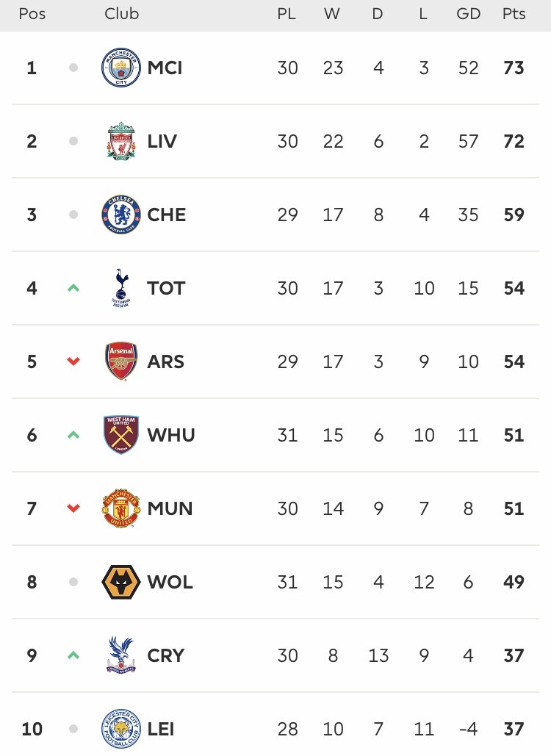Click Tottenham's green up-movement arrow
This screenshot has width=551, height=756.
pyautogui.click(x=73, y=288)
